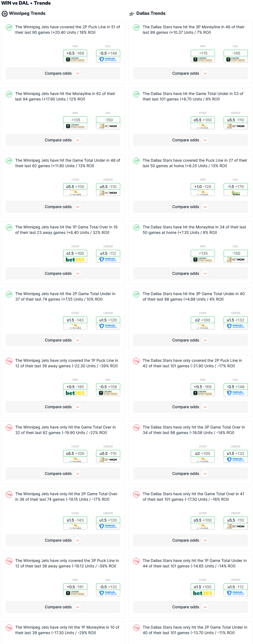Select the DraftKings -1.5 +170 odds
Viewport: 253px width, 644px height.
tap(235, 189)
